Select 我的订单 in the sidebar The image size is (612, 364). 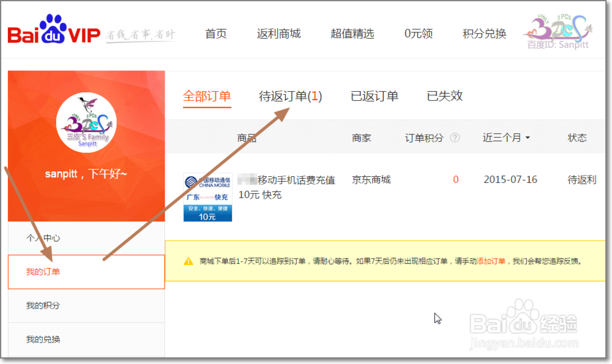pyautogui.click(x=86, y=272)
